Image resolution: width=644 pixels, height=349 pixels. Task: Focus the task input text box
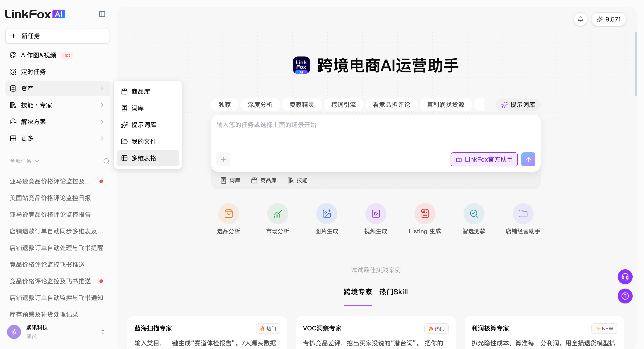point(375,134)
